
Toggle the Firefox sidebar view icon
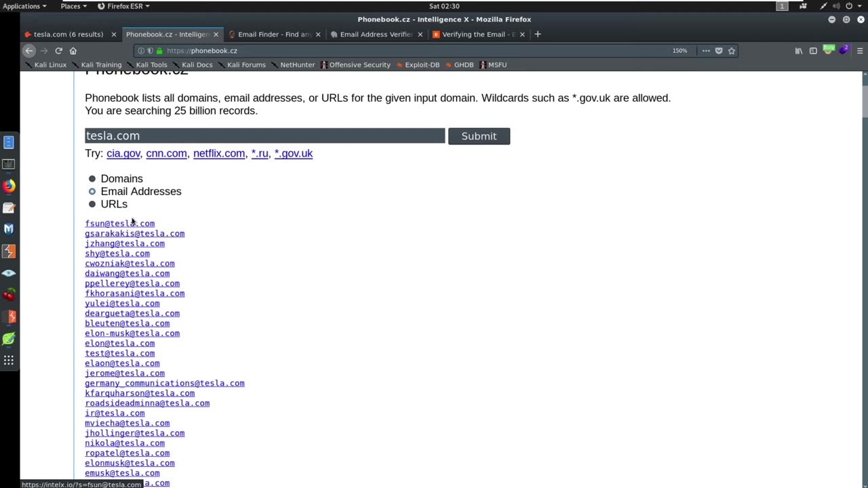[813, 51]
